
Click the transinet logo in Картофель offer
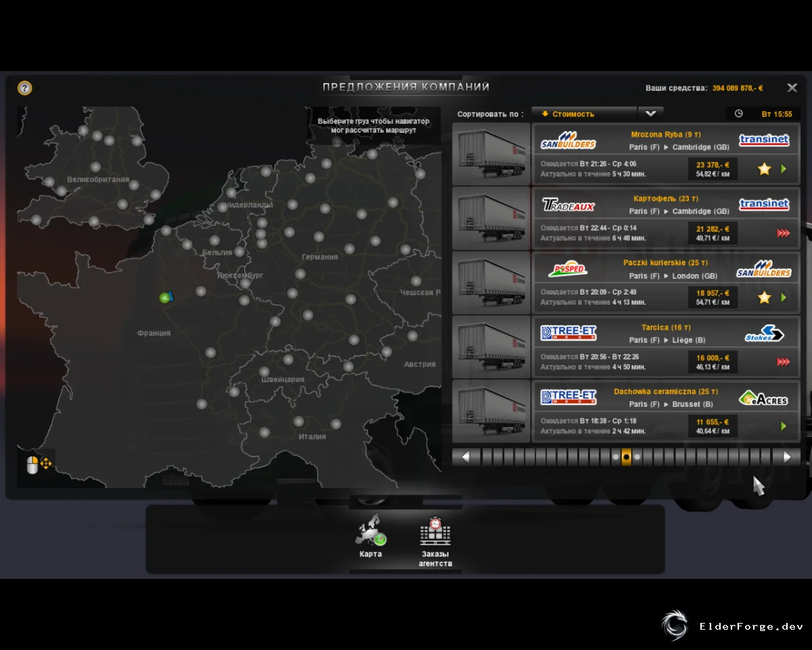coord(764,204)
